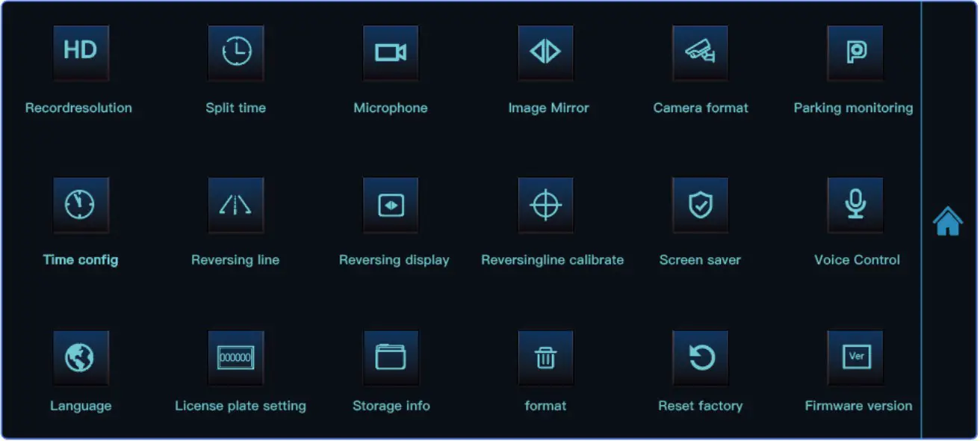Select the format option
980x441 pixels.
pyautogui.click(x=545, y=357)
